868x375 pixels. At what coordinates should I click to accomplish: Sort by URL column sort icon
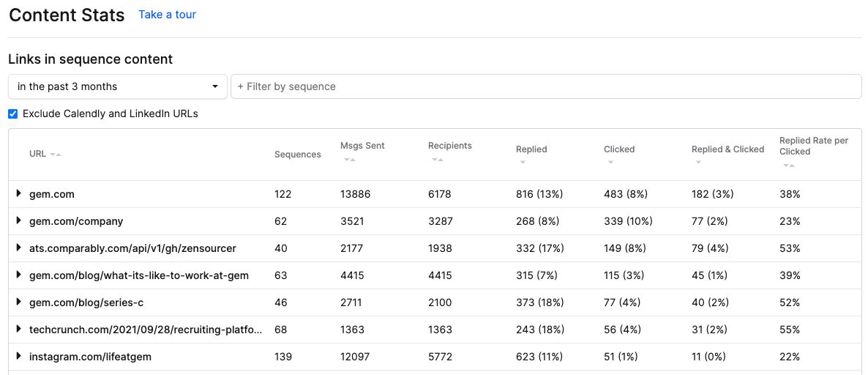[56, 155]
